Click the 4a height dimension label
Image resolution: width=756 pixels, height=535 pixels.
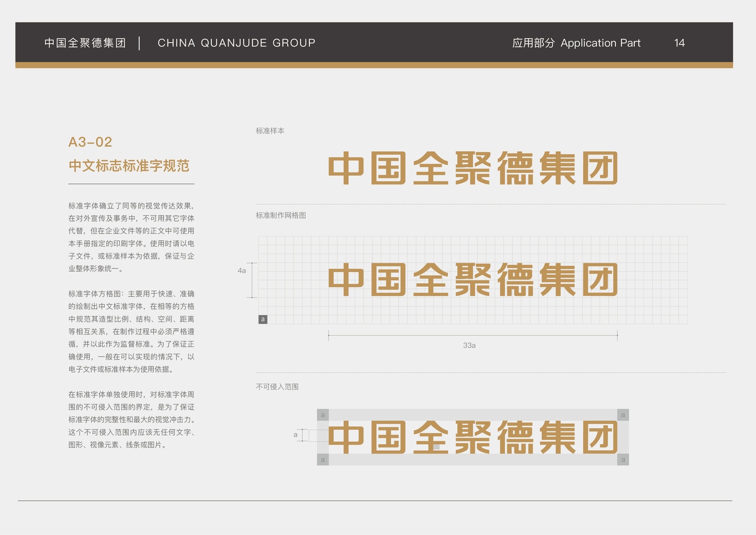pos(242,271)
